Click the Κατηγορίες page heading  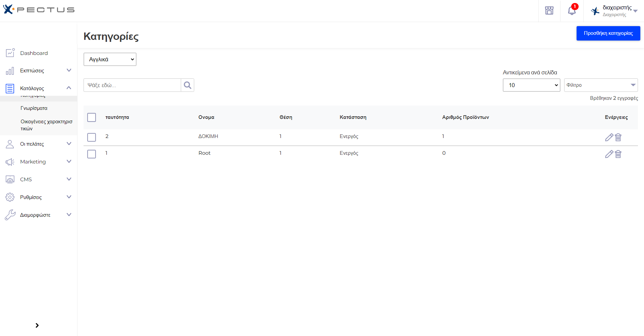tap(111, 36)
